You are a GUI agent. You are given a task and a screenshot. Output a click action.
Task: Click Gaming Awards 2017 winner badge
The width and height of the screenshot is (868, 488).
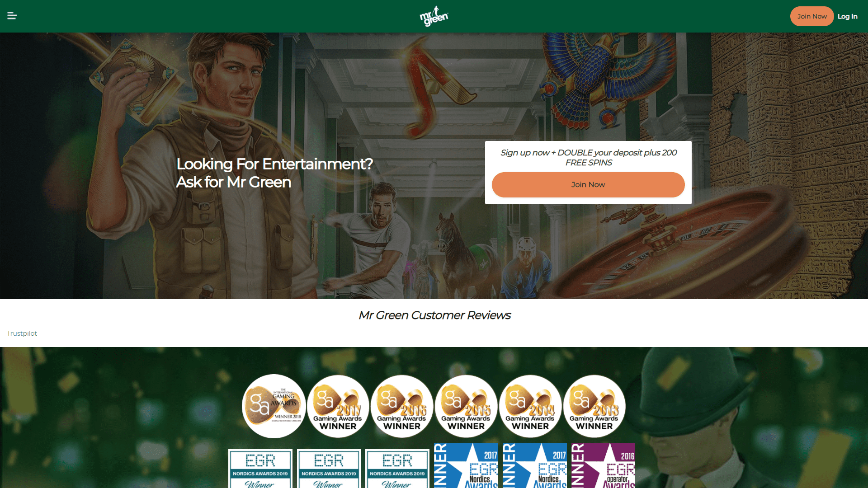(x=338, y=406)
